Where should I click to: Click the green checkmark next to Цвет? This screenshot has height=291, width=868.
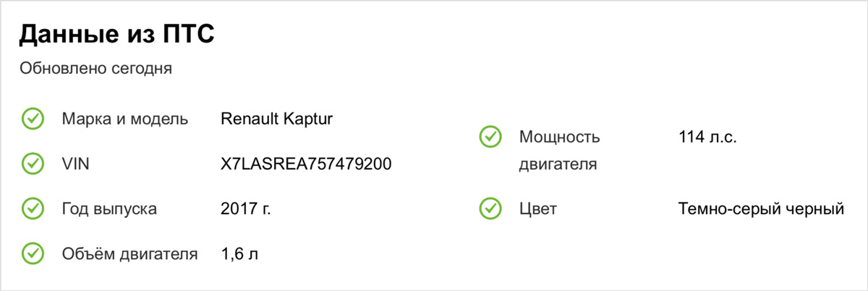point(490,208)
